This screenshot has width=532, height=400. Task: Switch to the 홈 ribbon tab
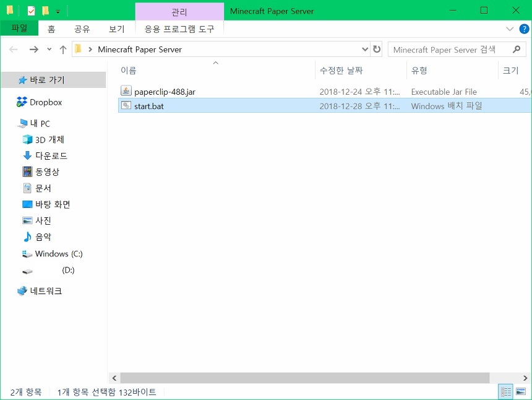tap(51, 29)
